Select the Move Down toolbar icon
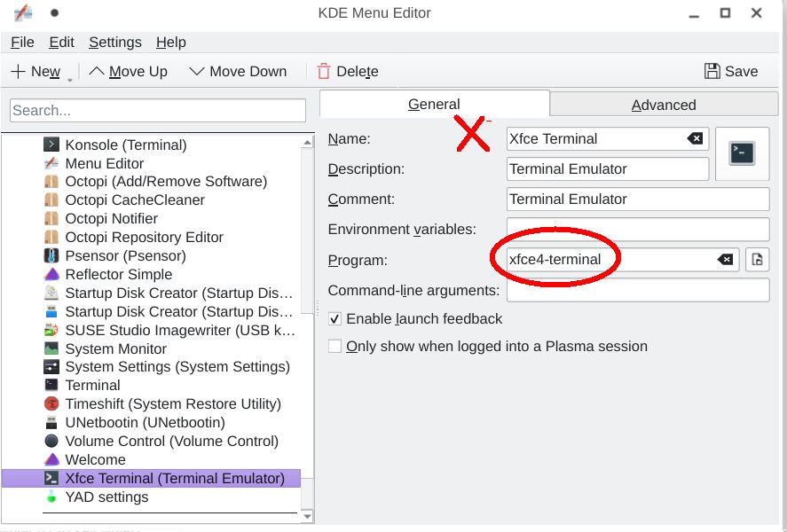This screenshot has height=532, width=787. pyautogui.click(x=197, y=71)
